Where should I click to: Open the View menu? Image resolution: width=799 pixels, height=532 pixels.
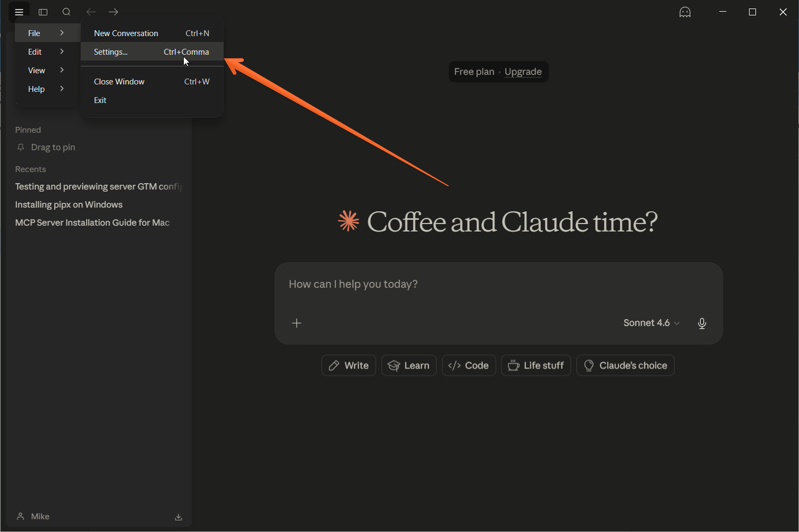(47, 70)
